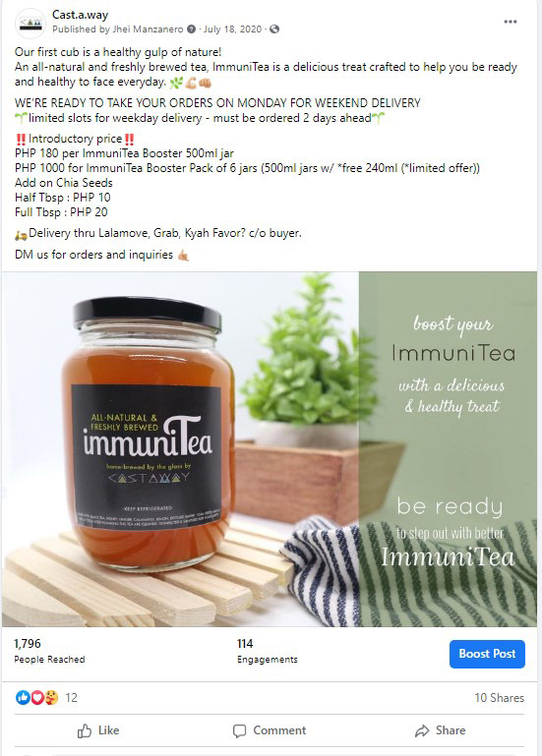This screenshot has height=756, width=542.
Task: Click the care hug reaction icon
Action: point(51,697)
